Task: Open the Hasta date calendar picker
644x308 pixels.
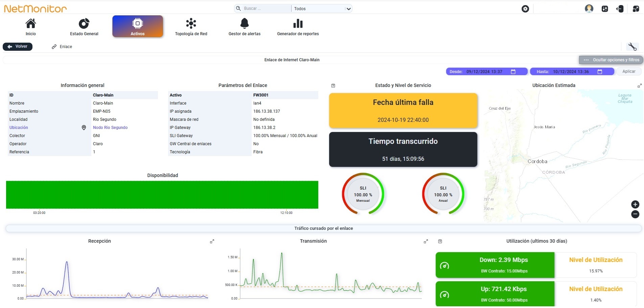Action: [600, 72]
